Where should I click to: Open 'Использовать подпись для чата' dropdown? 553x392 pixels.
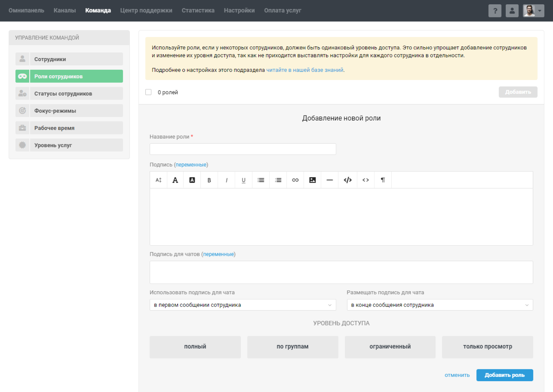tap(242, 305)
